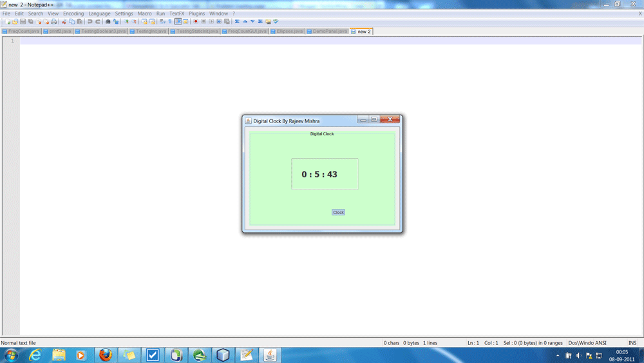The image size is (644, 363).
Task: Click the Print toolbar icon
Action: (x=54, y=21)
